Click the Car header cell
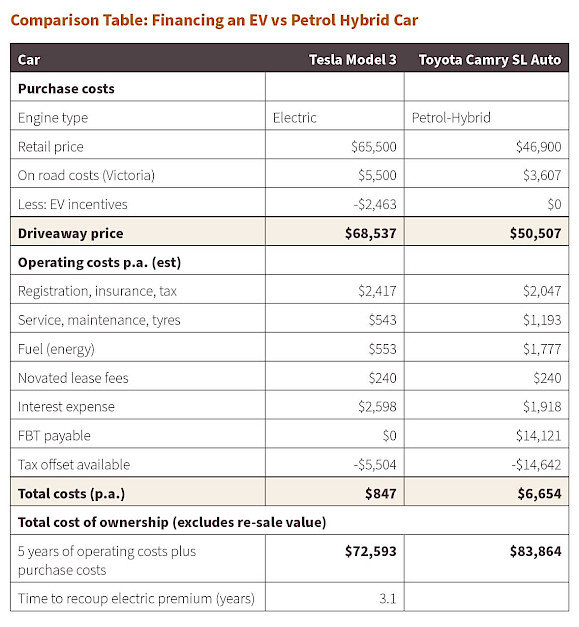Image resolution: width=579 pixels, height=627 pixels. coord(29,60)
